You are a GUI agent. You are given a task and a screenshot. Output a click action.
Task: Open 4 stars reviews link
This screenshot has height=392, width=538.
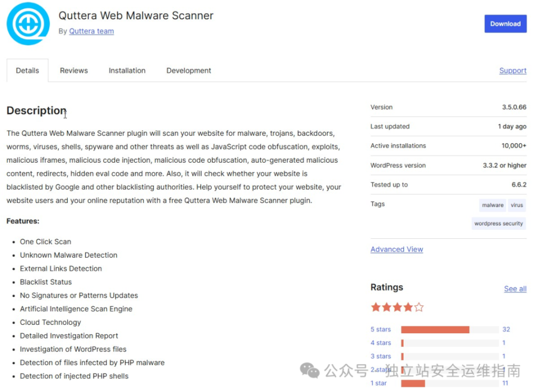click(x=380, y=343)
